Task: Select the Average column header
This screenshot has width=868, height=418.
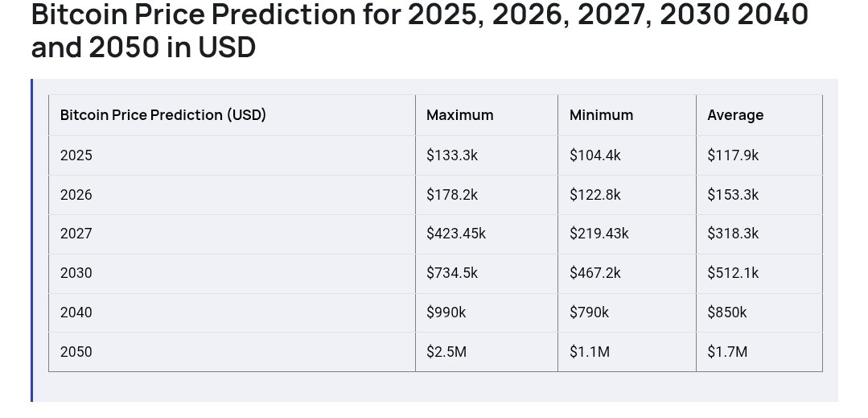Action: (735, 115)
